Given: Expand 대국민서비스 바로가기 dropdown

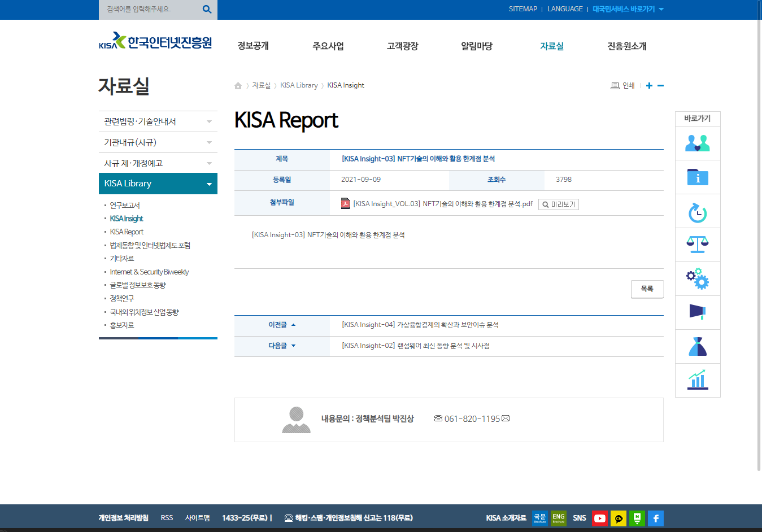Looking at the screenshot, I should tap(628, 9).
